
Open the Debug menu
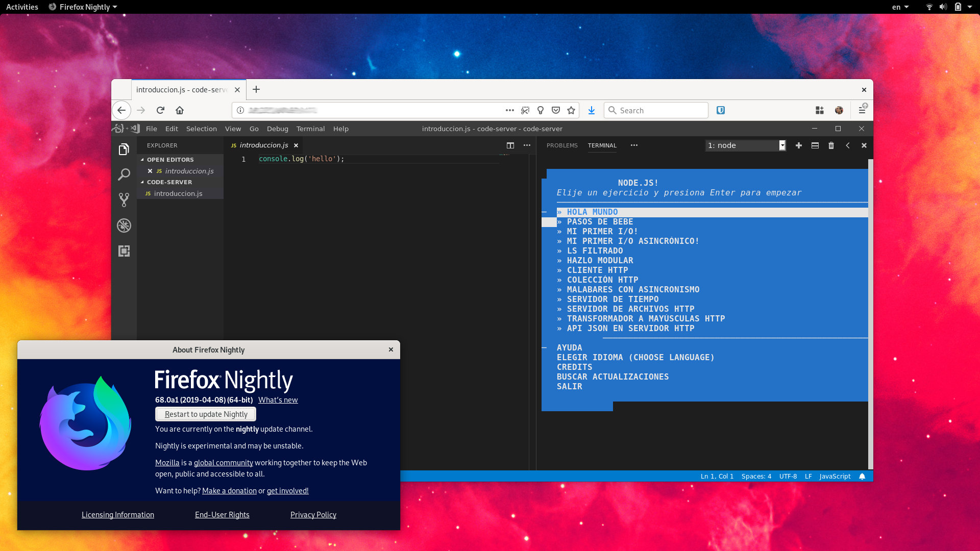(278, 129)
